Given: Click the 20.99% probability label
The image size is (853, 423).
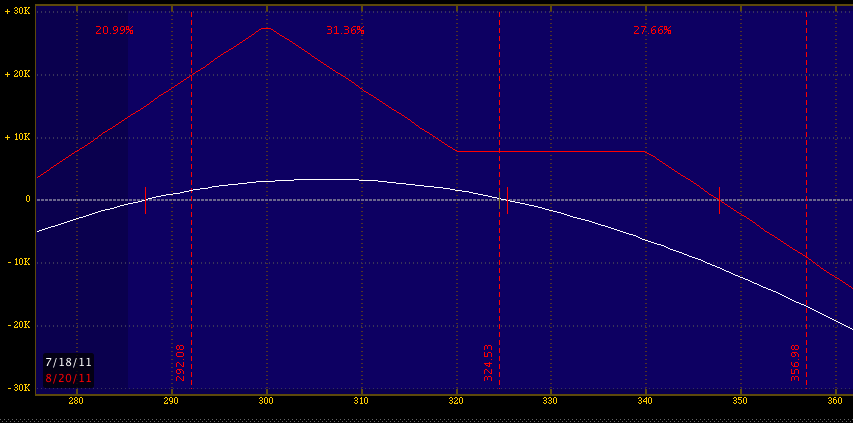Looking at the screenshot, I should (x=114, y=30).
